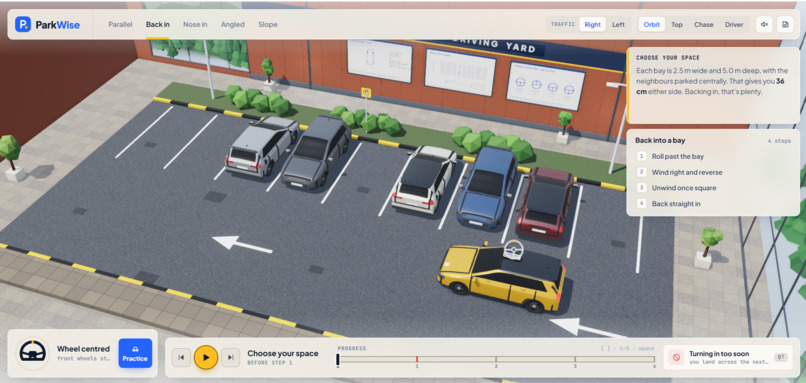Screen dimensions: 806x383
Task: Click the yellow car in the lane
Action: [502, 278]
